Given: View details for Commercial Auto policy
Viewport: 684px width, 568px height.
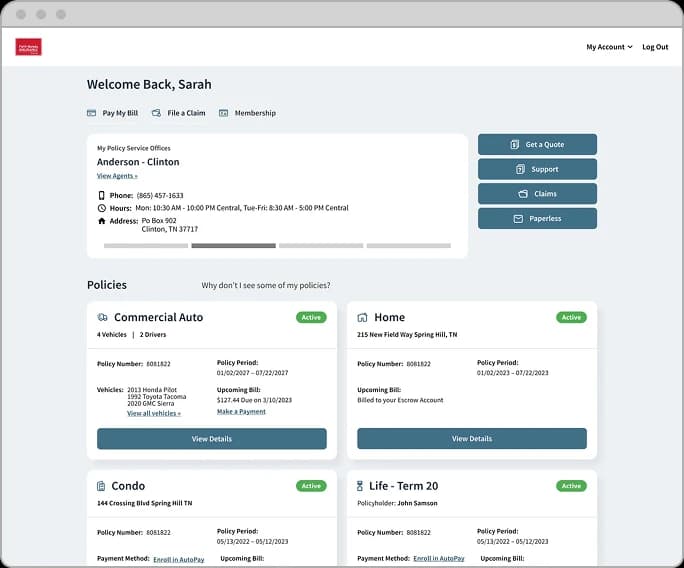Looking at the screenshot, I should click(212, 438).
